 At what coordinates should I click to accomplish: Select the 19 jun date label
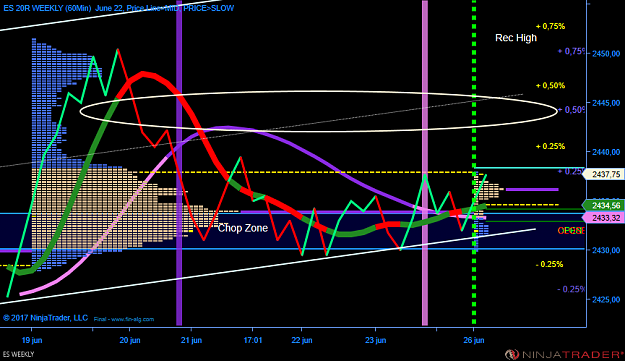pyautogui.click(x=32, y=340)
